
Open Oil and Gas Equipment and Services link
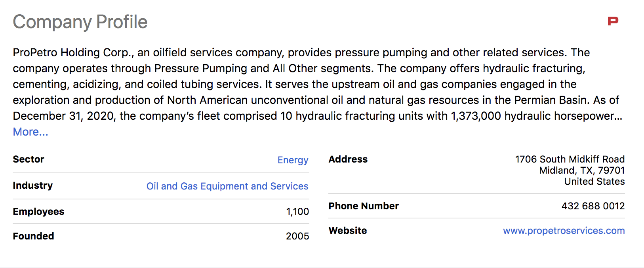(227, 186)
